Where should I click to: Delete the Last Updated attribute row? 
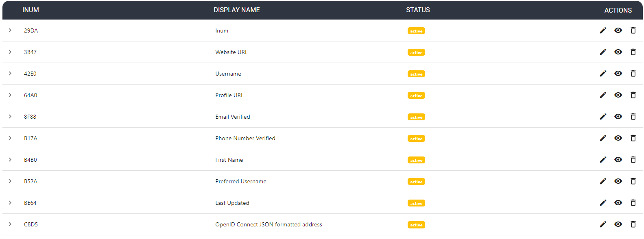click(x=633, y=203)
